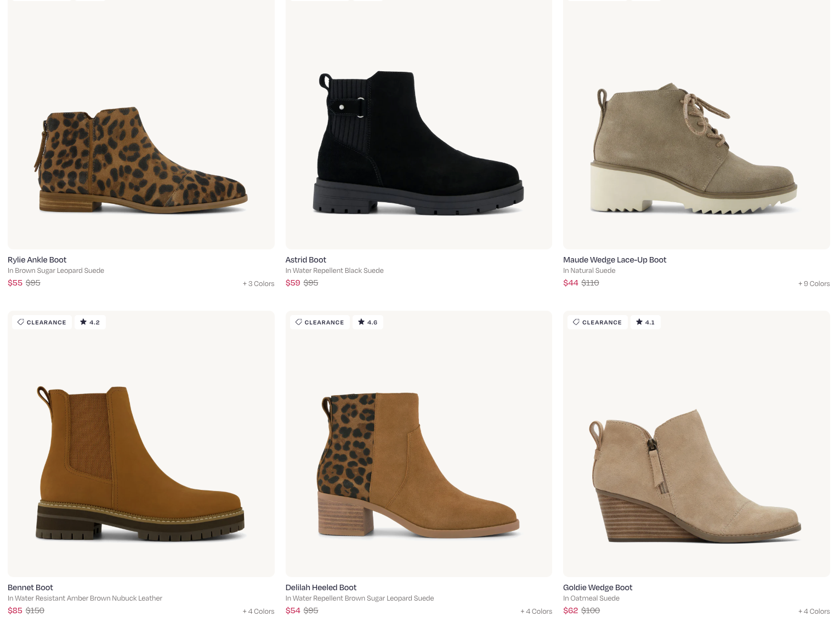Open the Maude Wedge Lace-Up Boot link

[x=614, y=260]
